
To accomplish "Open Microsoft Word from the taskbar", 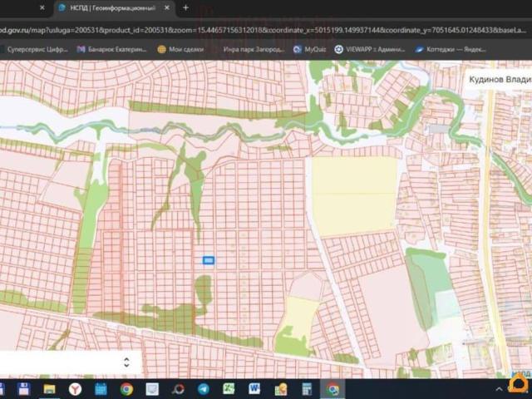I will [254, 389].
